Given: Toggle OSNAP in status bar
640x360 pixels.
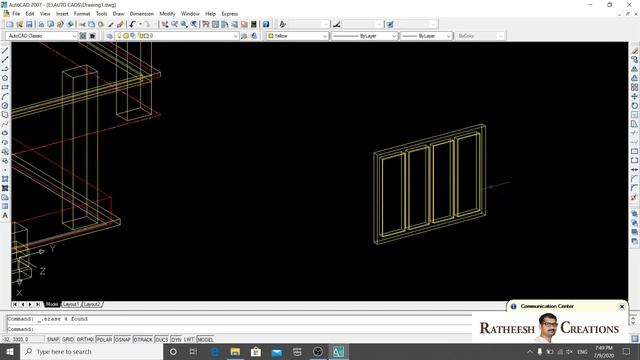Looking at the screenshot, I should 123,339.
